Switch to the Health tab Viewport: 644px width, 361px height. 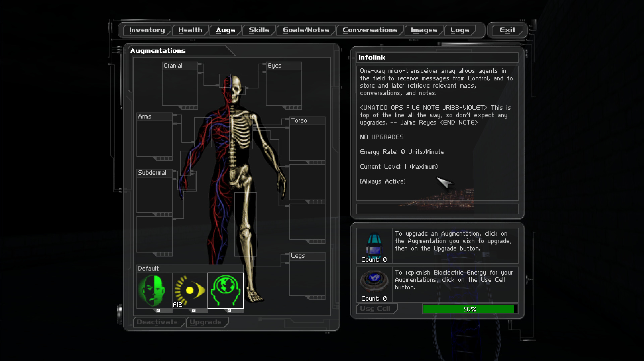click(190, 30)
